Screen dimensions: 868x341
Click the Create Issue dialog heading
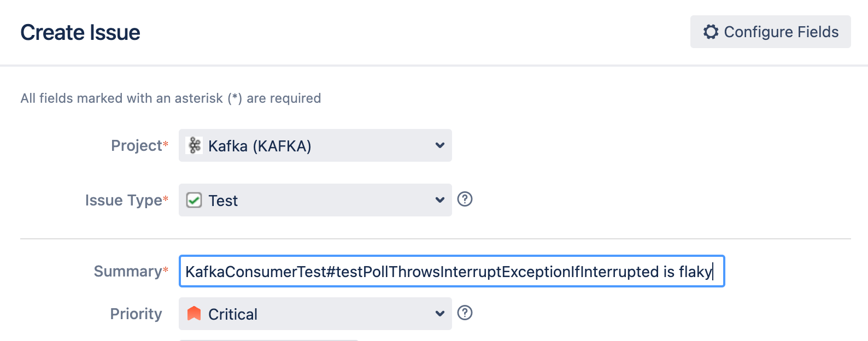point(80,32)
